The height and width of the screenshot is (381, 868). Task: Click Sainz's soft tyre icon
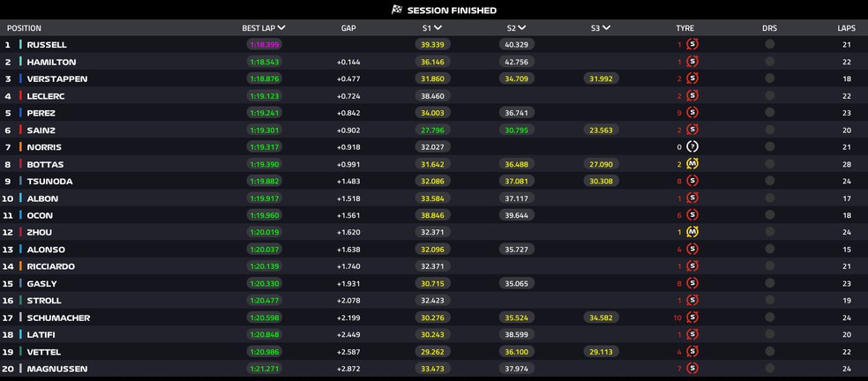[x=692, y=130]
